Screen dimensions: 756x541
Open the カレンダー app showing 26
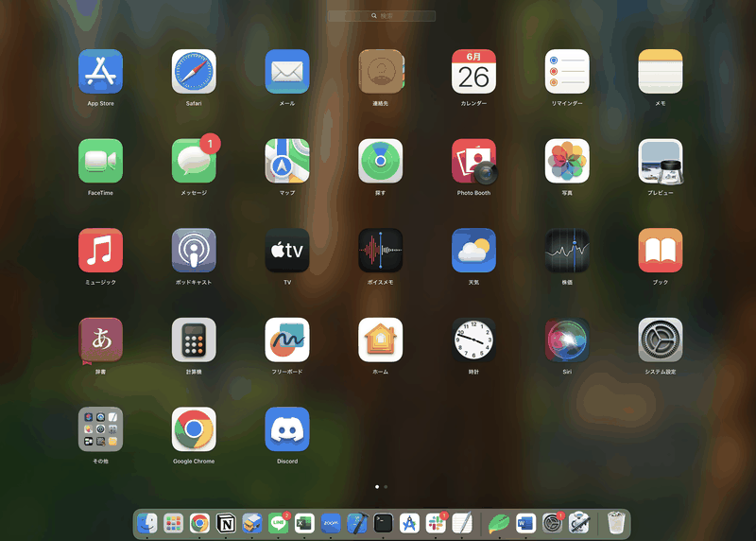point(473,72)
